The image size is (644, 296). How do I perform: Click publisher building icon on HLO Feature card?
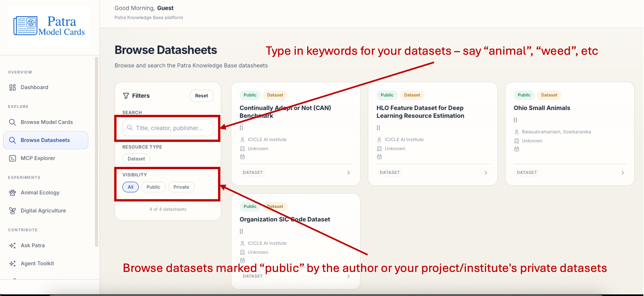[379, 149]
